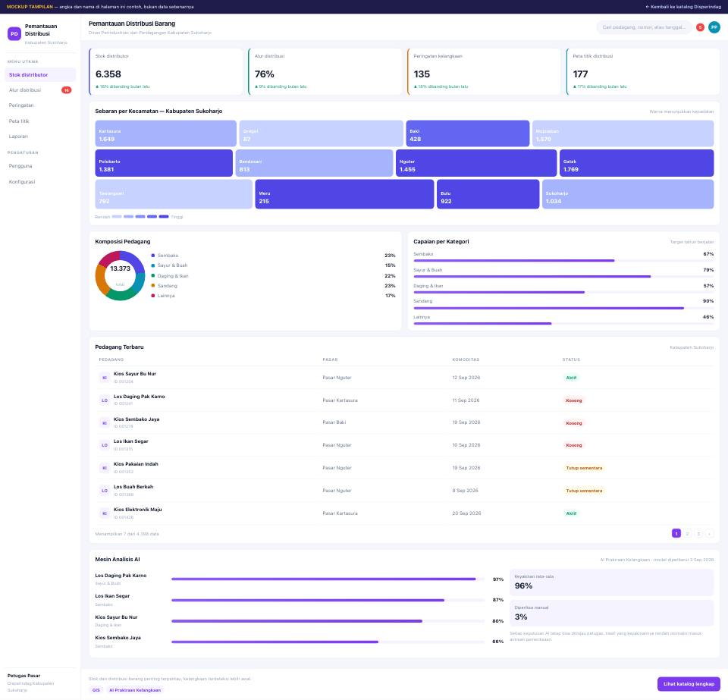Click the red notification badge in header
This screenshot has width=728, height=700.
700,27
